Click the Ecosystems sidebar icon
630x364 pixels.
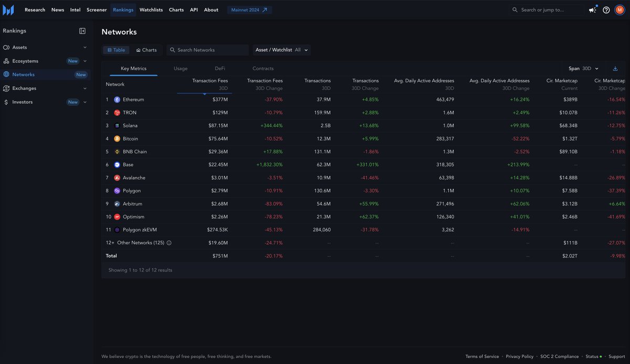pyautogui.click(x=6, y=61)
